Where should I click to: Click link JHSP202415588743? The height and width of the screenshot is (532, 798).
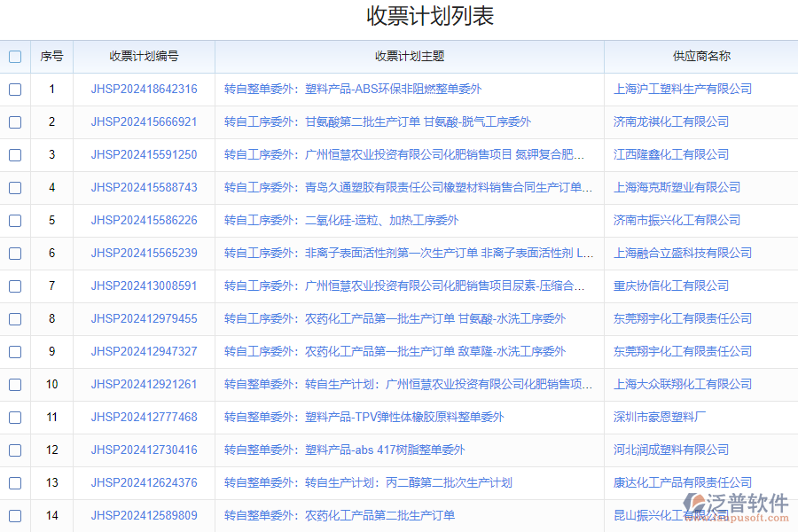click(x=143, y=187)
